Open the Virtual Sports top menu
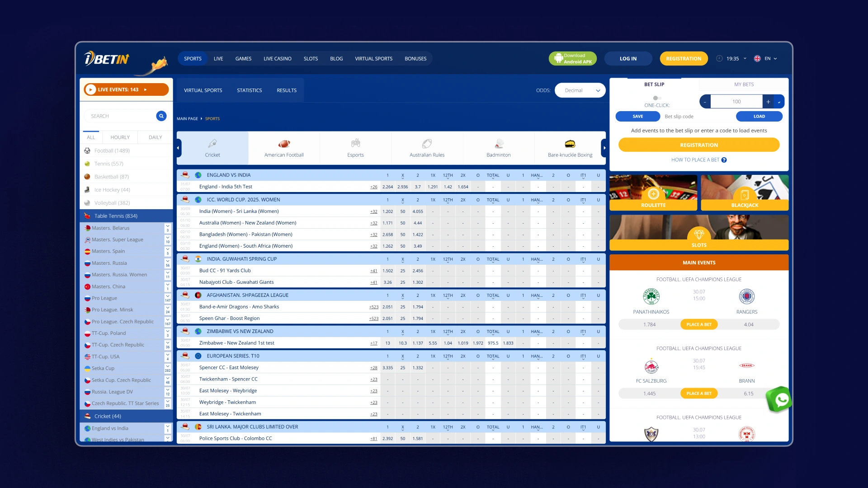This screenshot has height=488, width=868. coord(373,59)
